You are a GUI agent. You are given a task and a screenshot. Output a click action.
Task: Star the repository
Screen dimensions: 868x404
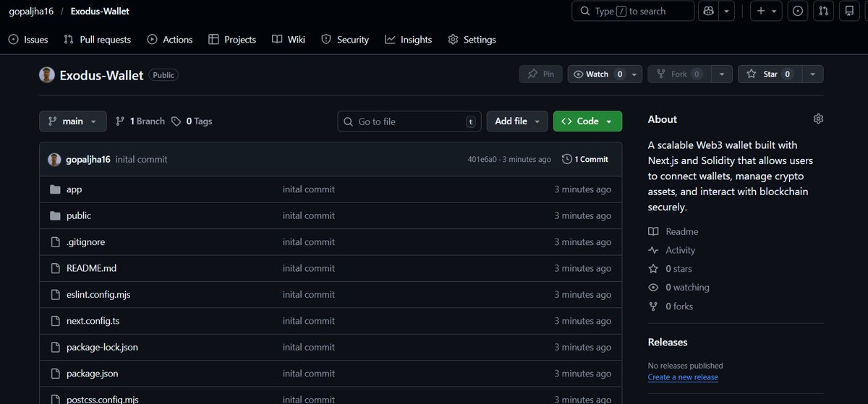coord(770,74)
